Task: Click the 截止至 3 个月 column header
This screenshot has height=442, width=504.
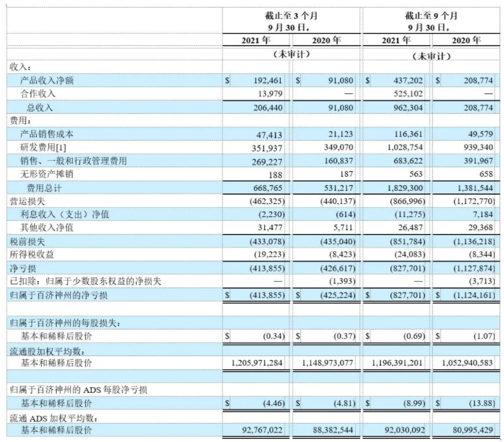Action: coord(291,16)
